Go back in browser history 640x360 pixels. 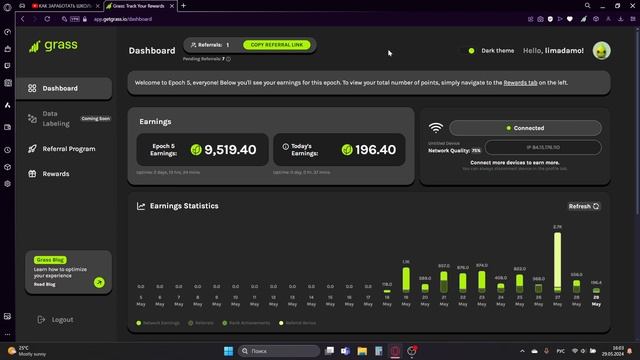point(23,19)
